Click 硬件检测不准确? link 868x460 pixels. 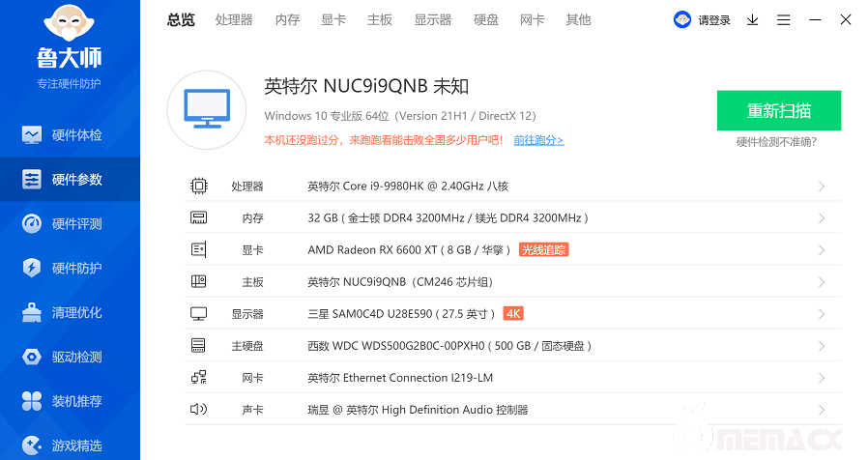point(776,142)
